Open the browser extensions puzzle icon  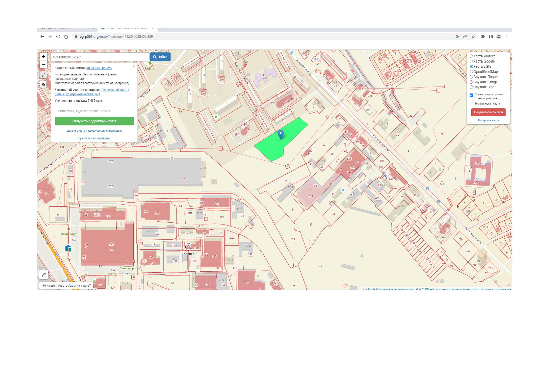[483, 37]
